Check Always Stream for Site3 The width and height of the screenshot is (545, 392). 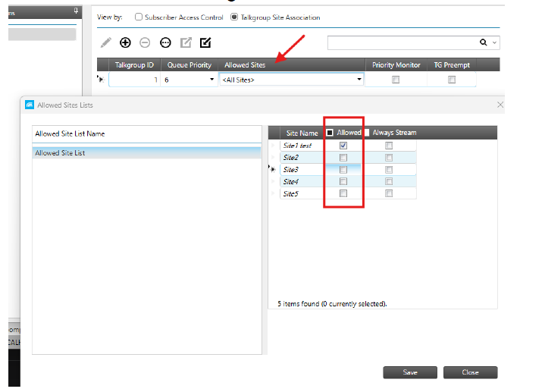[x=389, y=169]
